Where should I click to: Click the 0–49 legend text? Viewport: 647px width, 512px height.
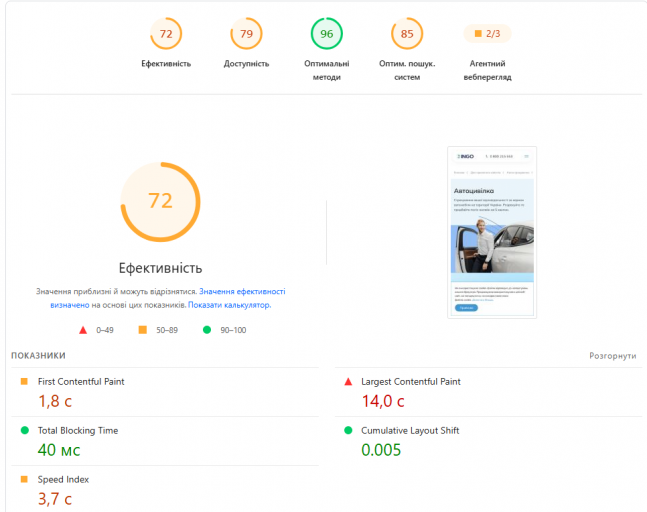click(105, 330)
